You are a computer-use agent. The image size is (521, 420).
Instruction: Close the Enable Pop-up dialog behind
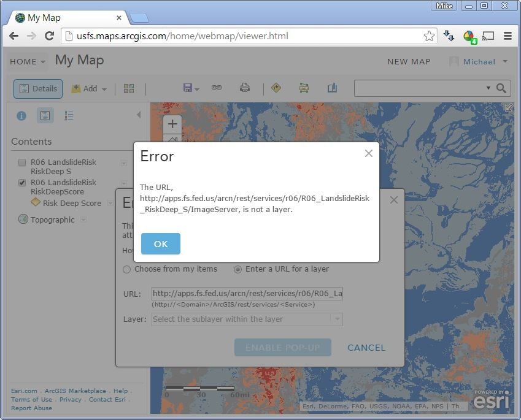394,200
